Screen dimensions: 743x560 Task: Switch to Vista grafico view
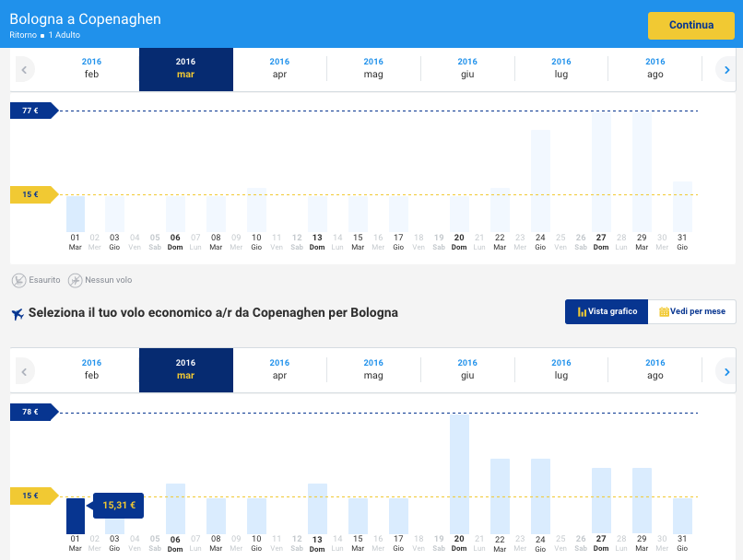pyautogui.click(x=607, y=311)
